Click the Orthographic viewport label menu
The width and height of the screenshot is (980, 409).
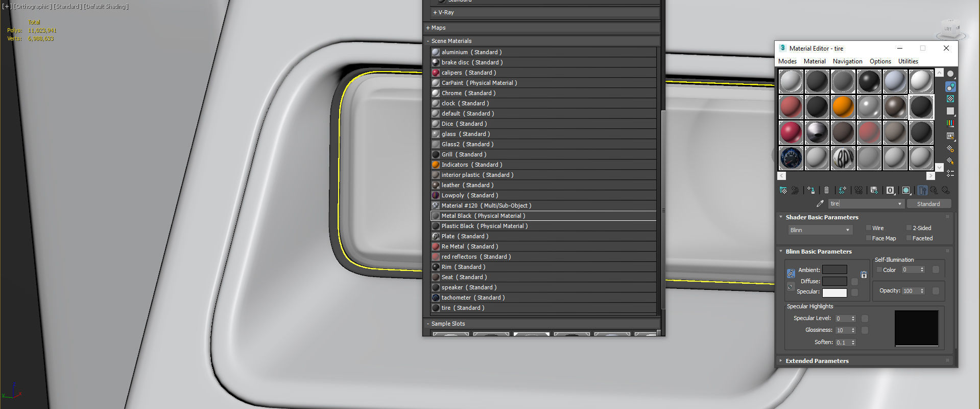point(32,6)
